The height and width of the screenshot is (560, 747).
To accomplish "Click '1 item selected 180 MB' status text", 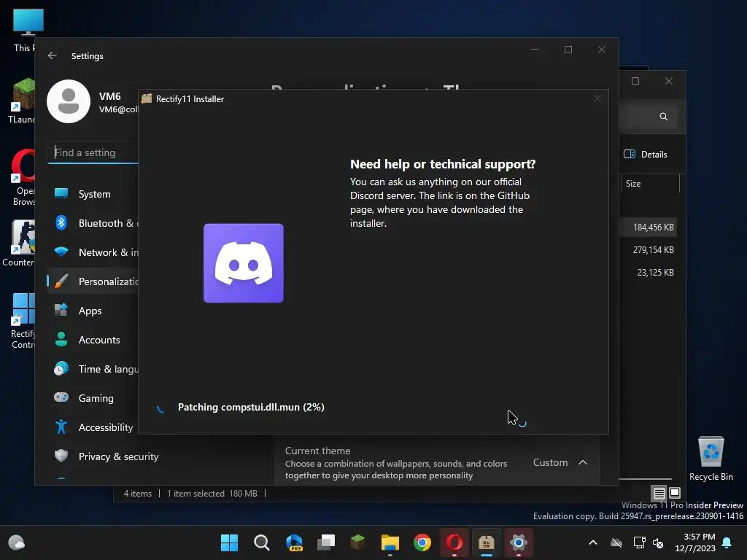I will (212, 494).
